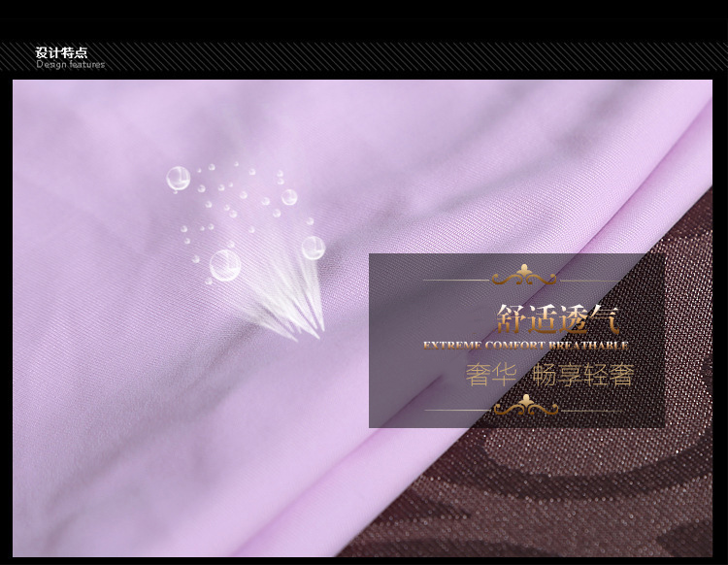Click the 设计特点 section heading
728x565 pixels.
click(61, 52)
